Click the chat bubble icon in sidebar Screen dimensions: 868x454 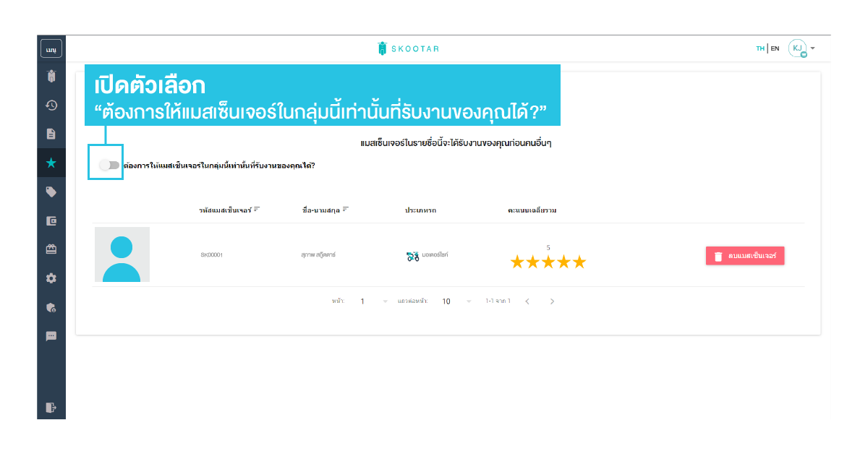tap(51, 336)
